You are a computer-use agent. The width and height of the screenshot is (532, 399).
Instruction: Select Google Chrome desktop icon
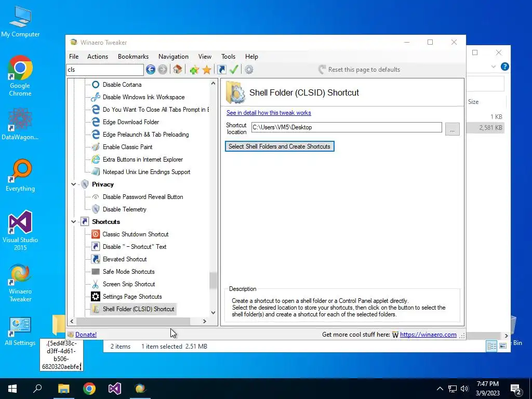pyautogui.click(x=20, y=76)
